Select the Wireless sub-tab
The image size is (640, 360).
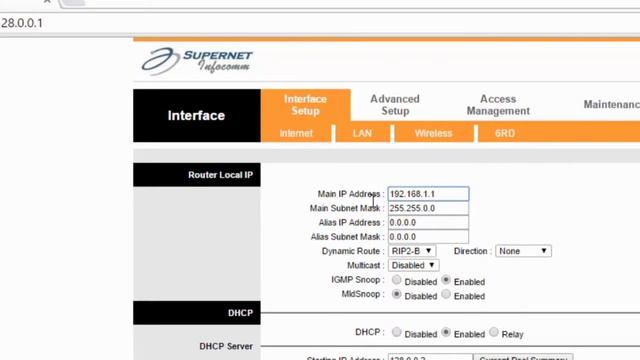(x=433, y=133)
